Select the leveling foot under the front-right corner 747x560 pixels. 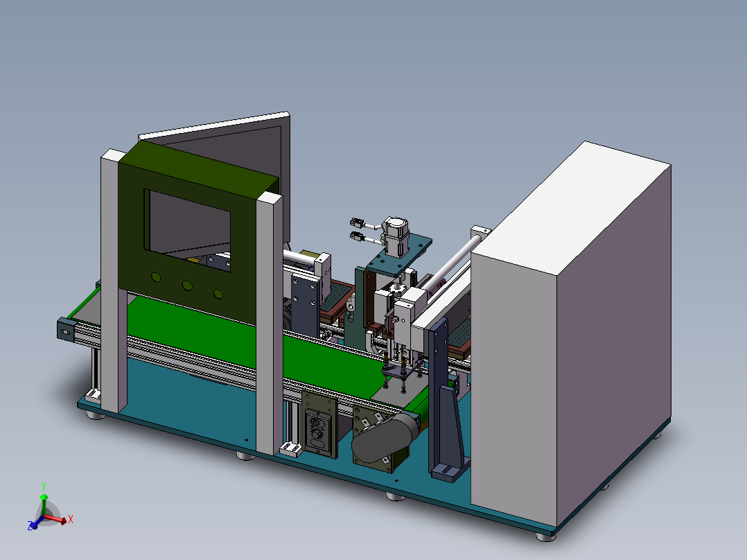546,537
